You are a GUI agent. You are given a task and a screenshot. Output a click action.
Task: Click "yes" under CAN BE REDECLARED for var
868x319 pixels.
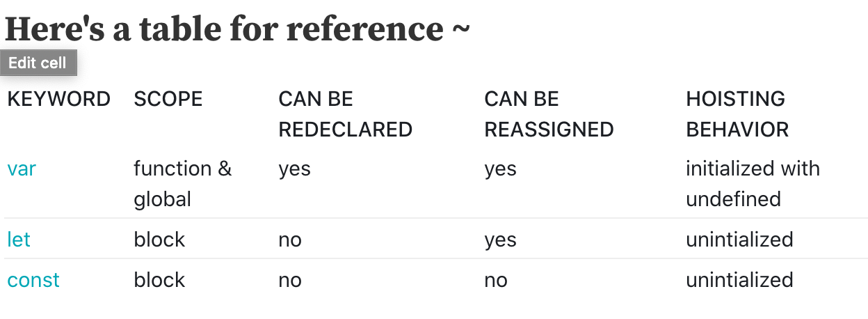tap(295, 169)
